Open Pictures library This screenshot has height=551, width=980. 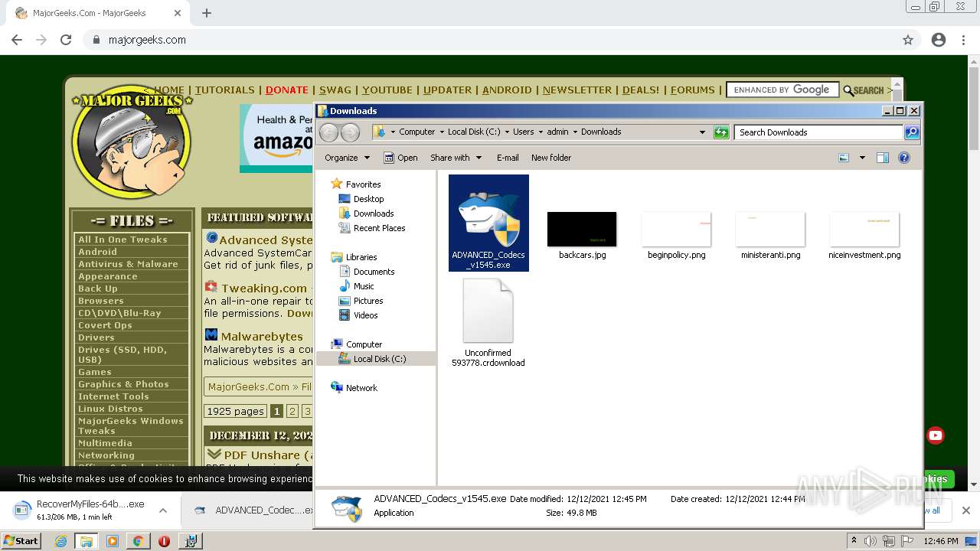(368, 301)
